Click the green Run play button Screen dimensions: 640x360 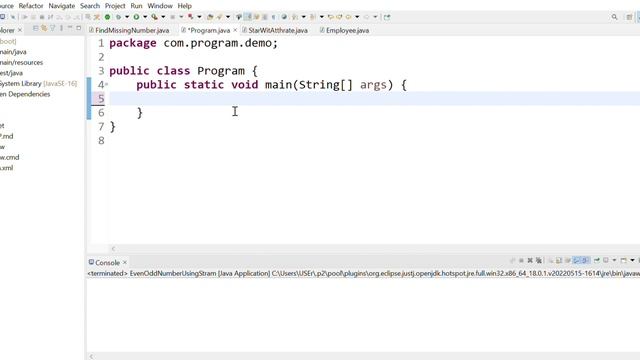[136, 17]
